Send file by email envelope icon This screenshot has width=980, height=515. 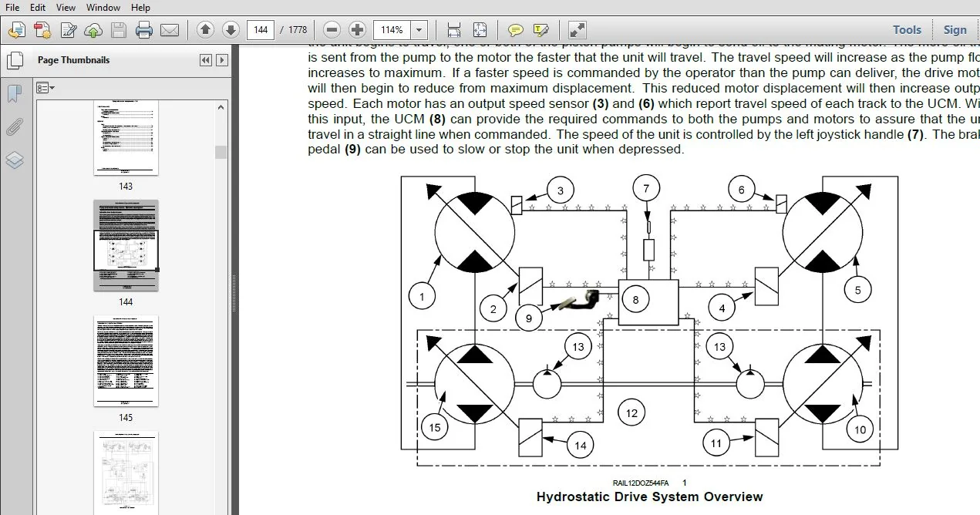tap(169, 30)
